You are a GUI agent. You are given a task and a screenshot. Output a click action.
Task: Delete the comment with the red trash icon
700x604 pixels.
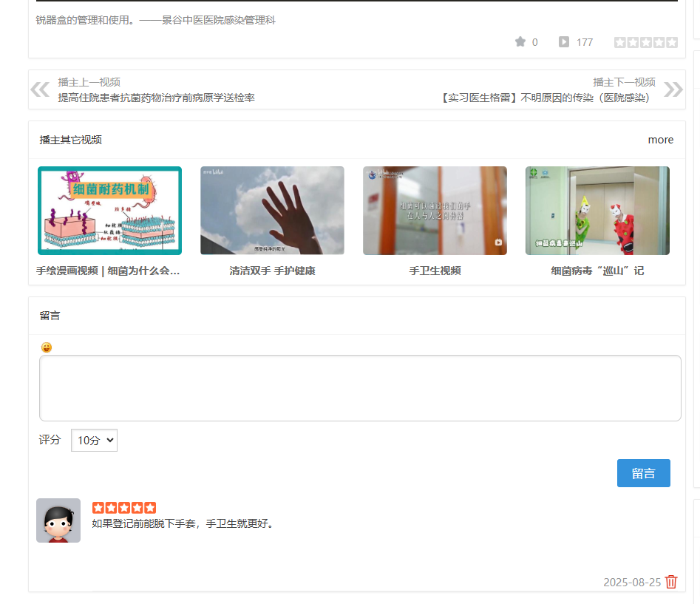671,583
